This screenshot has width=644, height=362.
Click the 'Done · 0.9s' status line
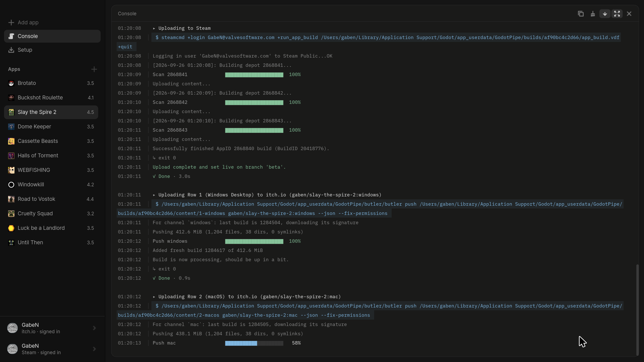pyautogui.click(x=171, y=278)
